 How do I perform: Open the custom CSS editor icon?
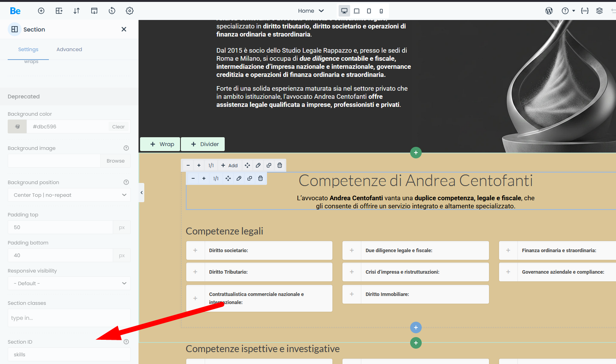pyautogui.click(x=585, y=11)
